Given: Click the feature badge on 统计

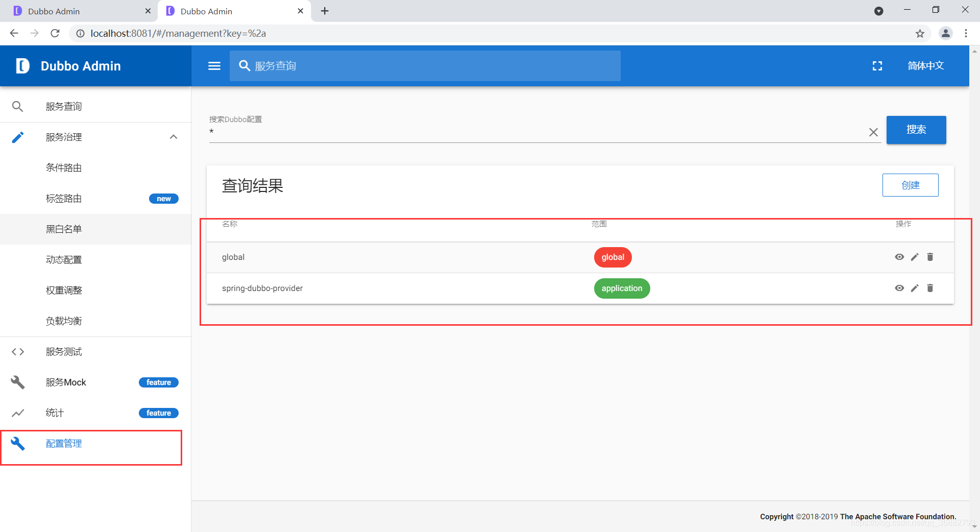Looking at the screenshot, I should [158, 413].
